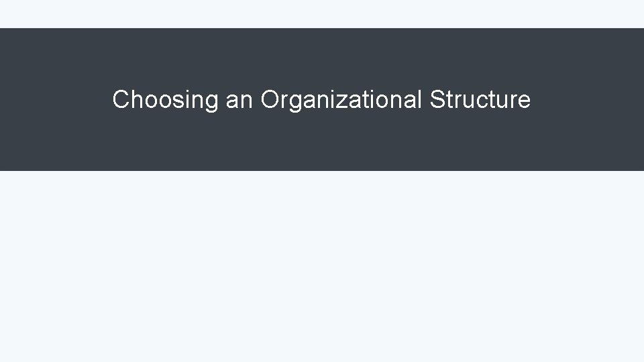Select the capital "C" starting the title

[121, 99]
